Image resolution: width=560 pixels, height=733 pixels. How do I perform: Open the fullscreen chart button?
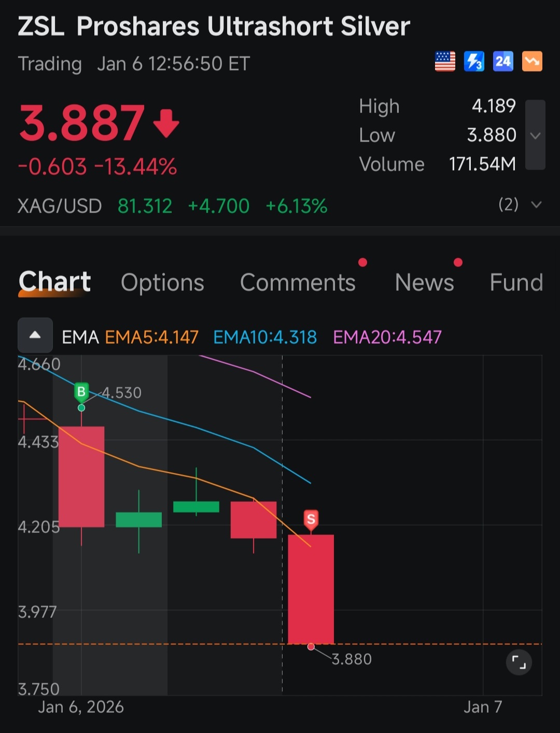[x=519, y=662]
